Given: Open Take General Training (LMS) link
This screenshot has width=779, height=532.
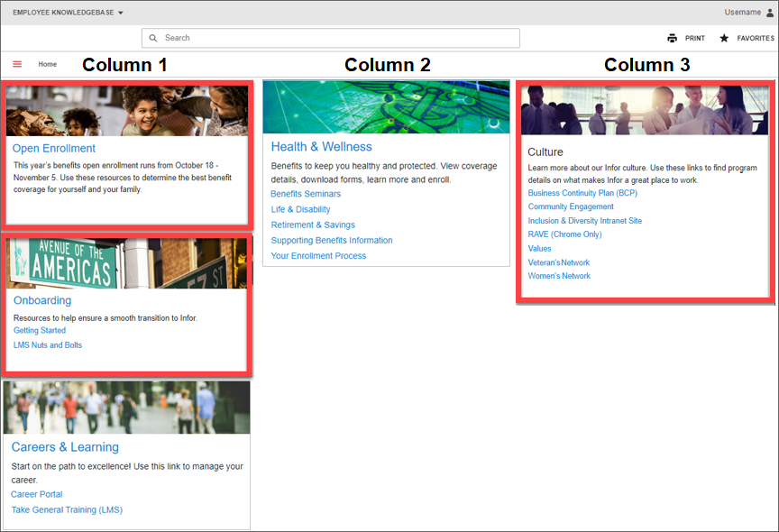Looking at the screenshot, I should (x=67, y=509).
